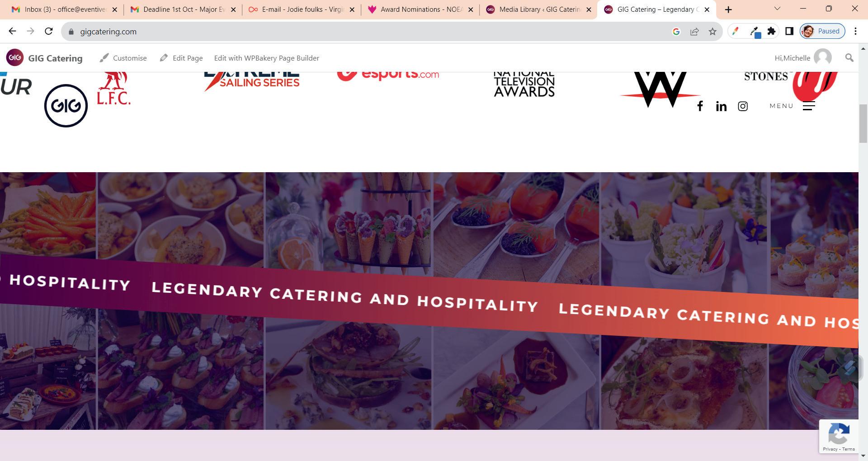868x461 pixels.
Task: Open the Instagram social icon
Action: coord(742,106)
